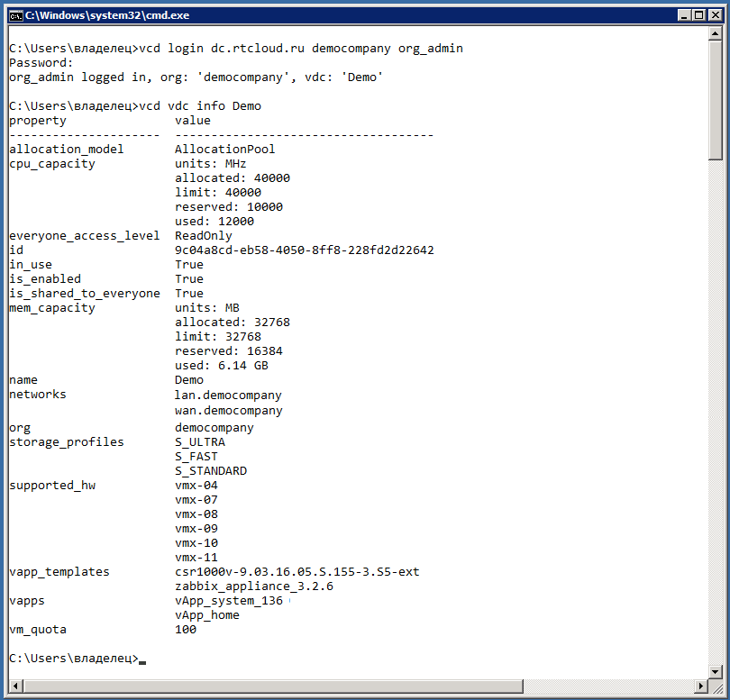Open the cmd.exe system menu icon
Image resolution: width=730 pixels, height=700 pixels.
14,15
